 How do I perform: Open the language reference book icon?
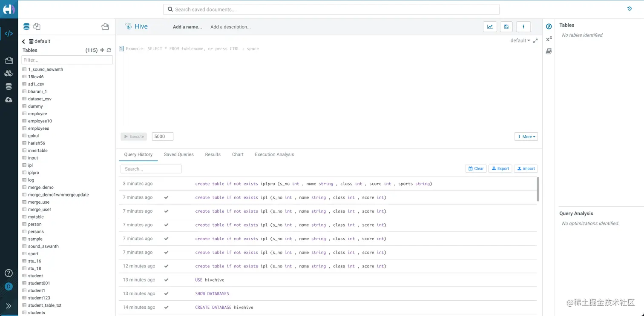(x=549, y=51)
